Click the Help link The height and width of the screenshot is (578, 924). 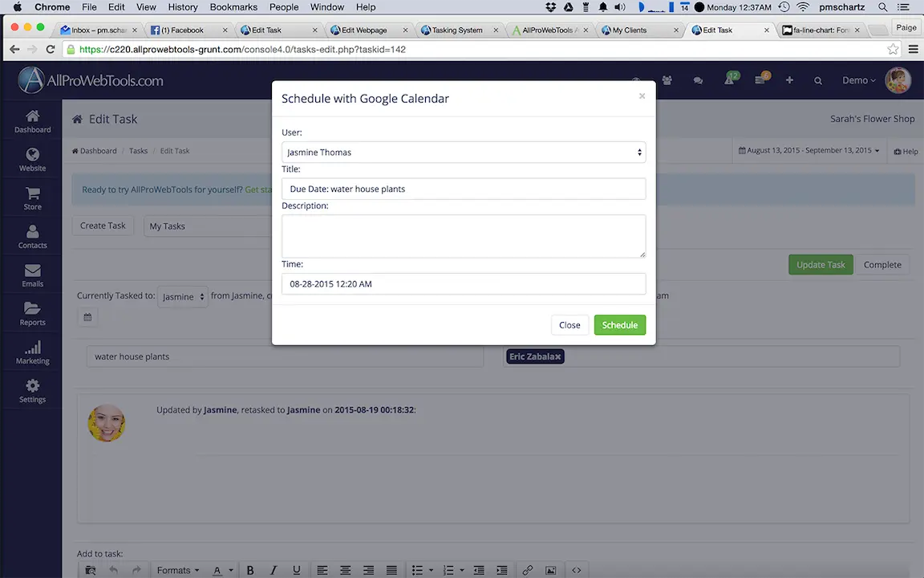coord(906,151)
